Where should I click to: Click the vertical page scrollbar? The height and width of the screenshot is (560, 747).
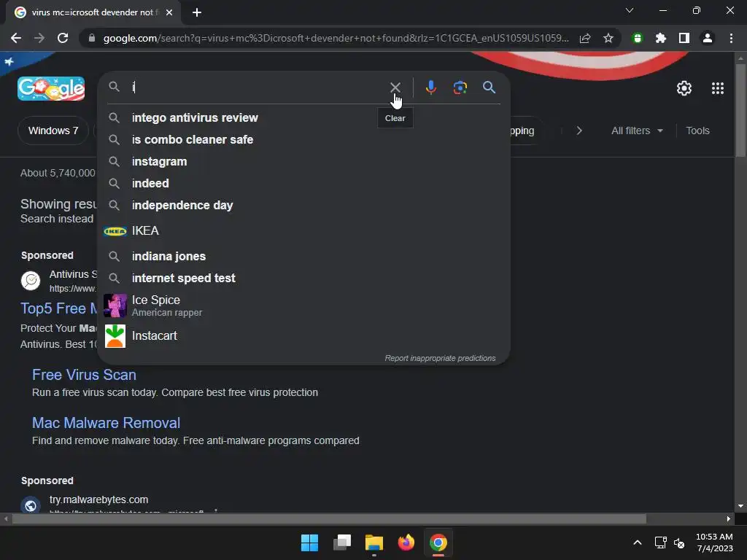click(740, 109)
